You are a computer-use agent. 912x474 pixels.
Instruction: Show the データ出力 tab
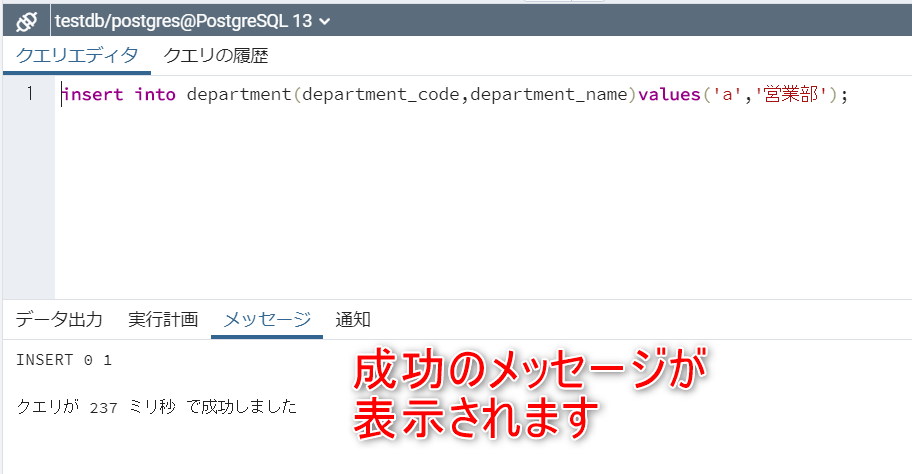pos(59,319)
